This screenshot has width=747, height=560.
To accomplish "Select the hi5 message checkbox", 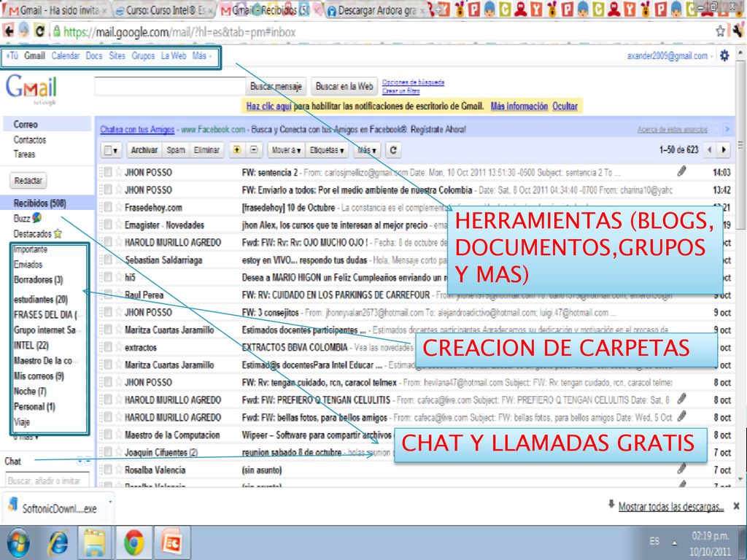I will (108, 276).
